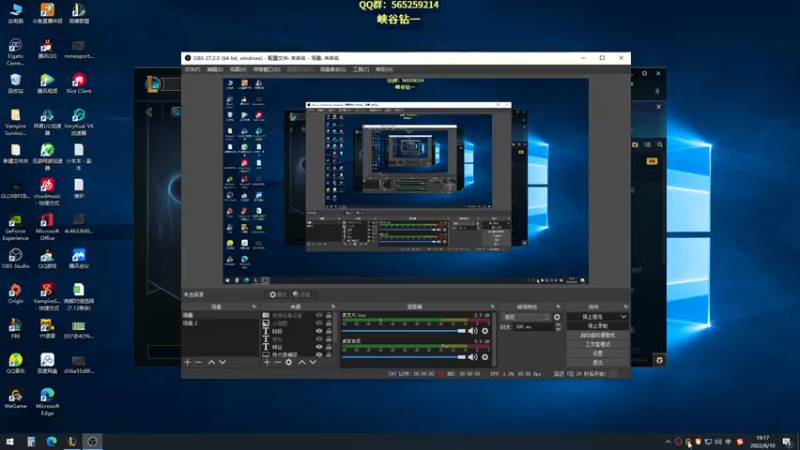Toggle lock on 峡谷 text source
The height and width of the screenshot is (450, 800).
pos(329,347)
